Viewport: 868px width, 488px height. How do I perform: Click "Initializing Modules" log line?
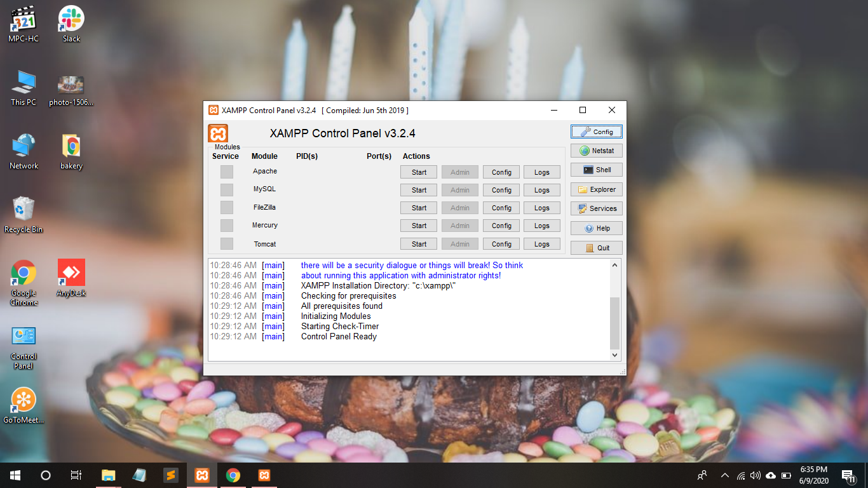[336, 316]
